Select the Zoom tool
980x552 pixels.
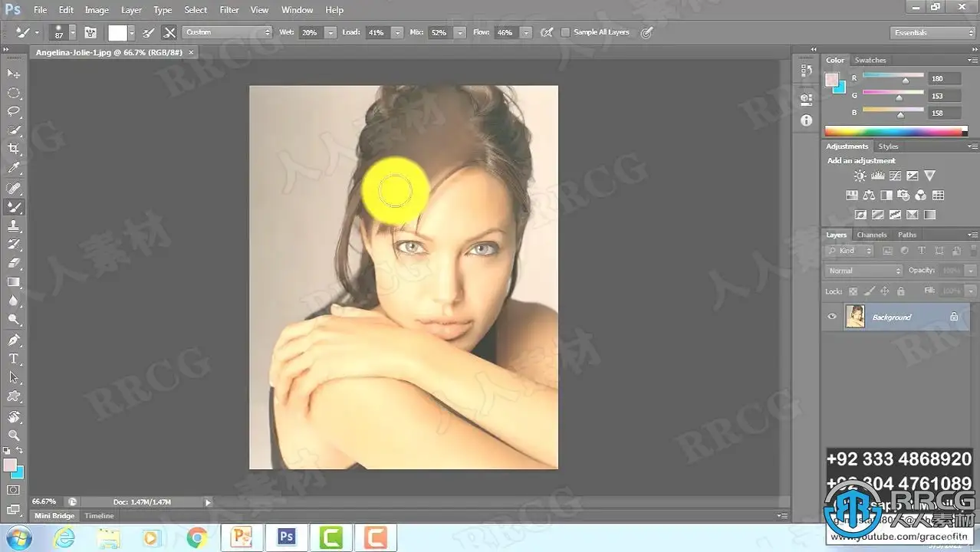tap(14, 435)
